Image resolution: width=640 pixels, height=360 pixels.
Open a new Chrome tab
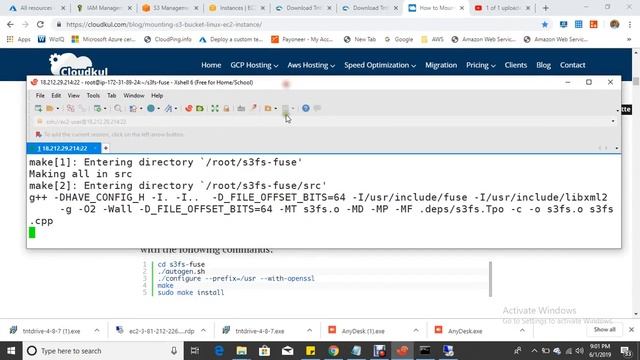(x=546, y=8)
